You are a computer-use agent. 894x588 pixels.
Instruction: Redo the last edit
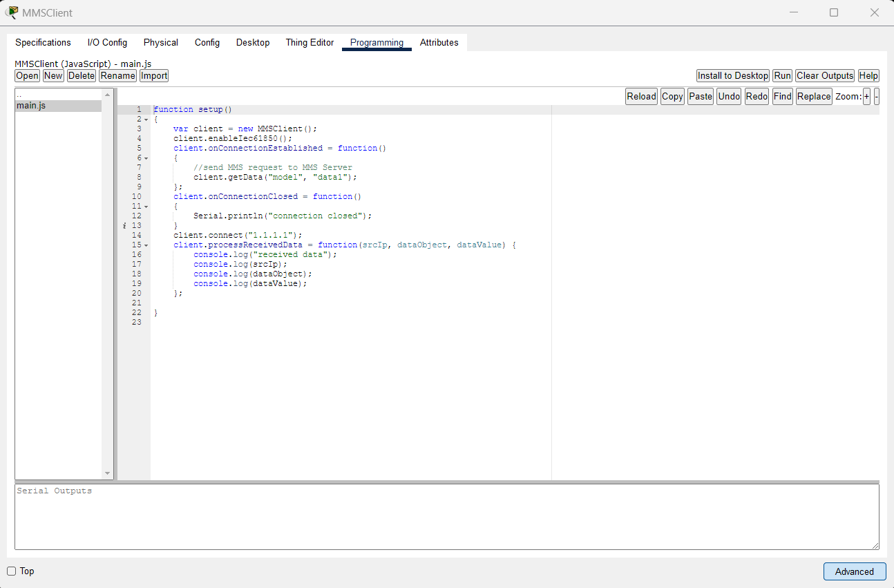point(756,96)
